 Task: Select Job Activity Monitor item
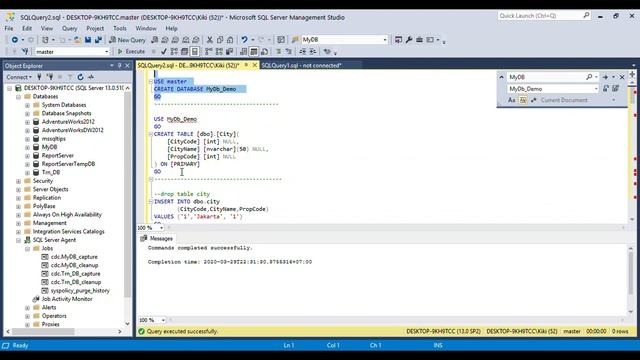pos(67,299)
